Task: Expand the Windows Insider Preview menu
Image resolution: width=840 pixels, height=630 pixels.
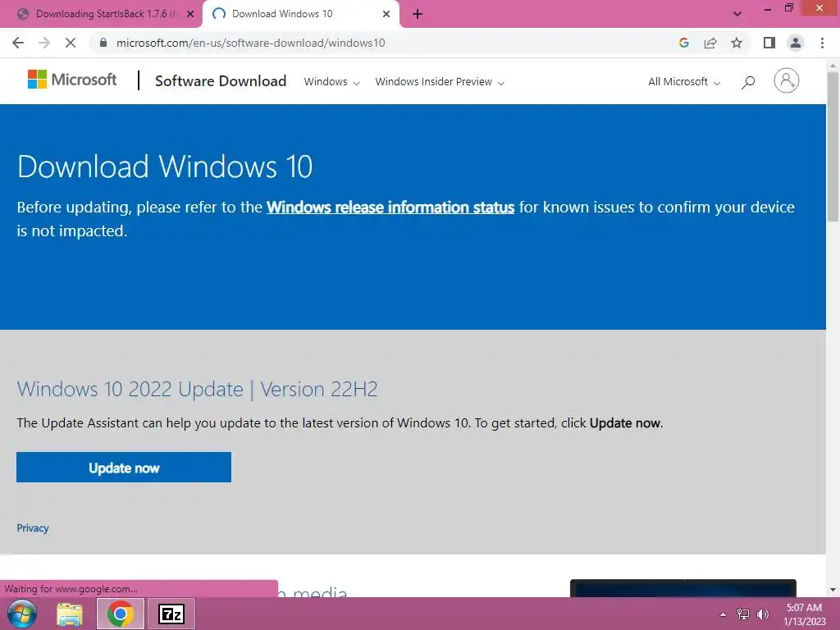Action: click(x=440, y=81)
